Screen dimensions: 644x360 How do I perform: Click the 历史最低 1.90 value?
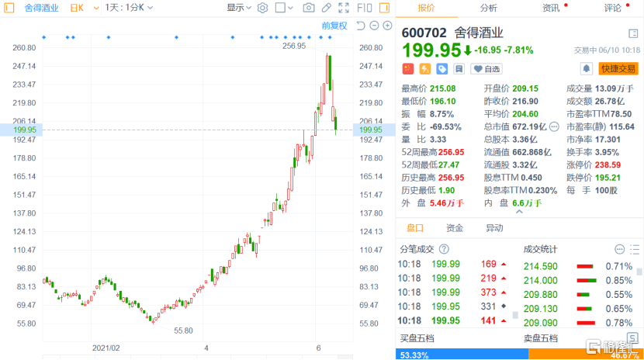click(446, 190)
